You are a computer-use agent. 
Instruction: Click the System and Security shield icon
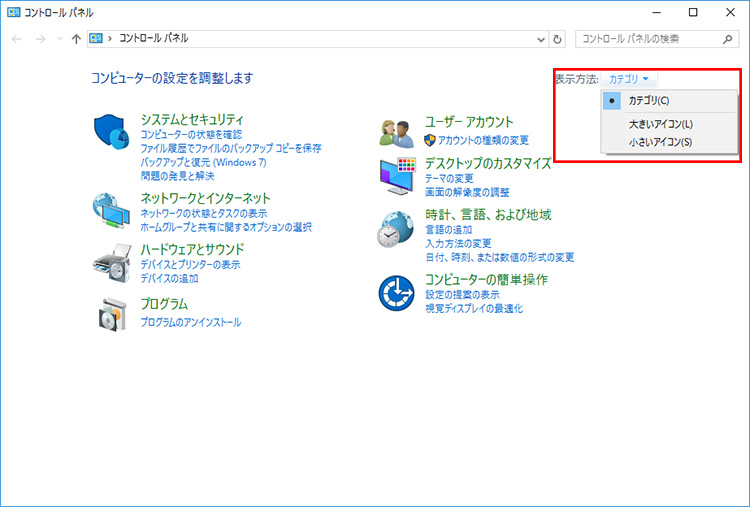[112, 130]
